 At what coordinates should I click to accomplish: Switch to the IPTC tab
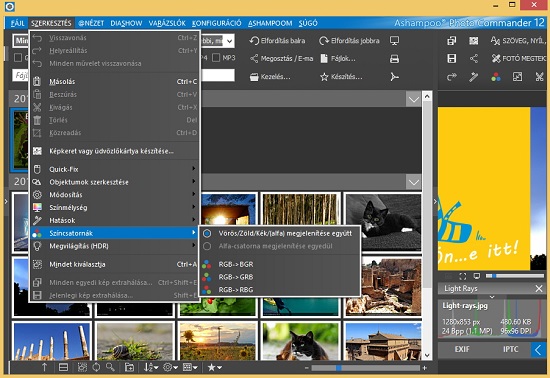510,349
